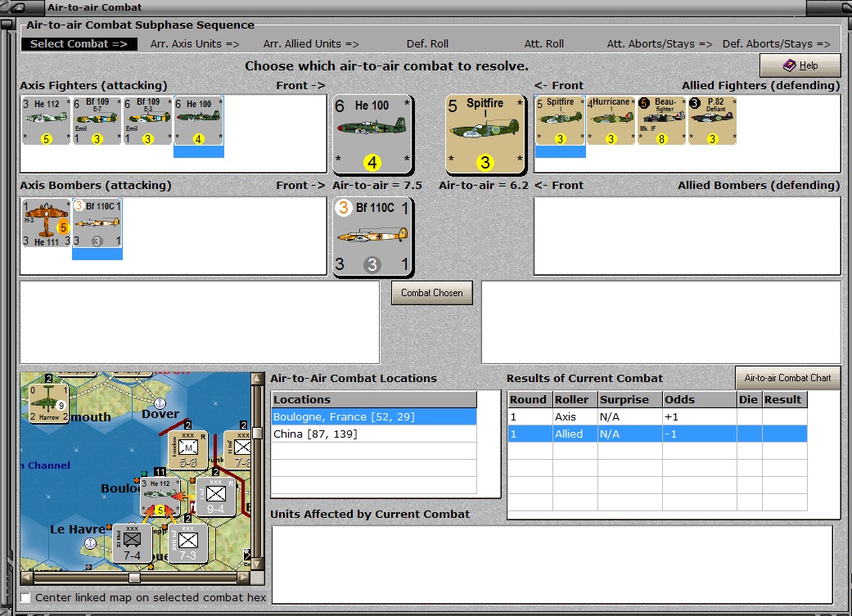Click the Harrow bomber unit on the map
This screenshot has width=852, height=616.
pyautogui.click(x=48, y=403)
